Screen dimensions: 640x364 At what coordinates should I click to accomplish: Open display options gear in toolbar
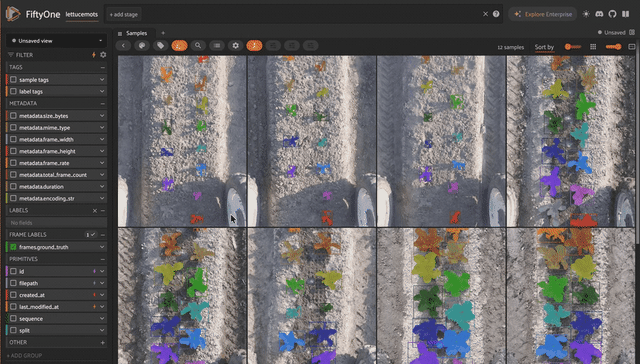pyautogui.click(x=236, y=46)
